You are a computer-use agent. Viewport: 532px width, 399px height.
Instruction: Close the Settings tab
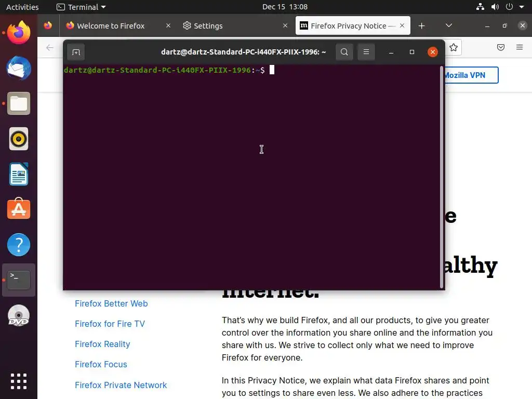pyautogui.click(x=285, y=26)
